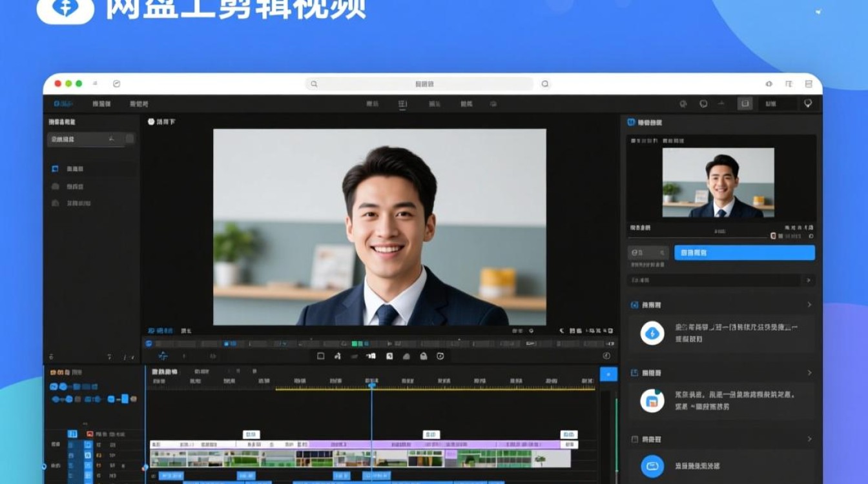Click the round calendar-style icon in the right panel
Image resolution: width=868 pixels, height=484 pixels.
(652, 401)
